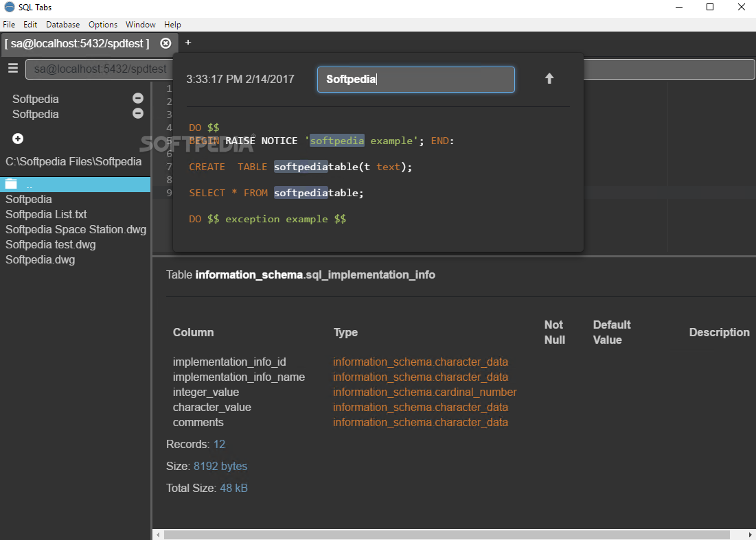Click type link for implementation_info_id
This screenshot has width=756, height=540.
coord(420,362)
